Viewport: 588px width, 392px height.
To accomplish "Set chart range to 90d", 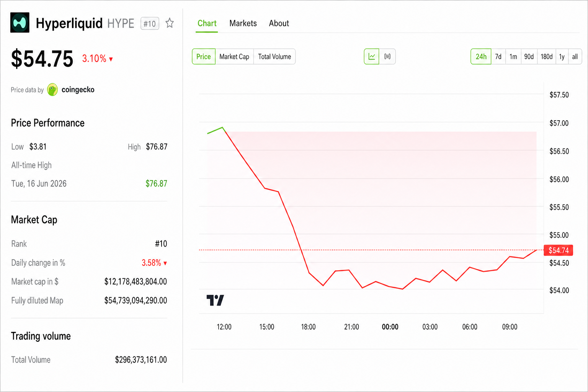I will click(529, 57).
